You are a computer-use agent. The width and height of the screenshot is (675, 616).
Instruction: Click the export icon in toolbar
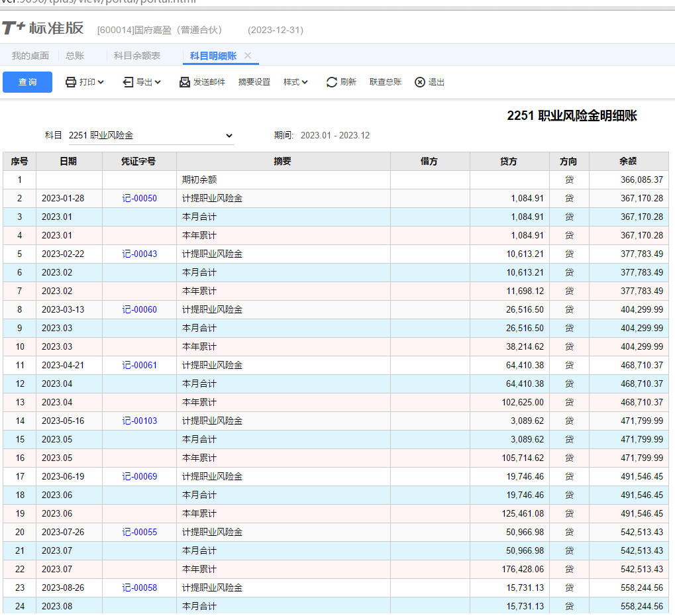(128, 82)
